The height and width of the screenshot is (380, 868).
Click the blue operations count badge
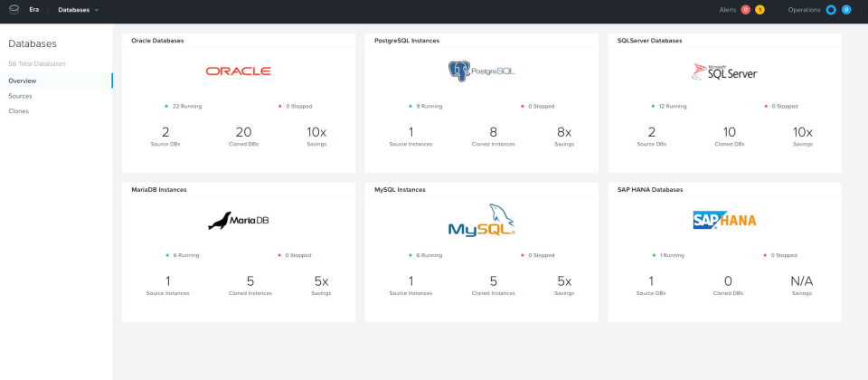[x=846, y=10]
